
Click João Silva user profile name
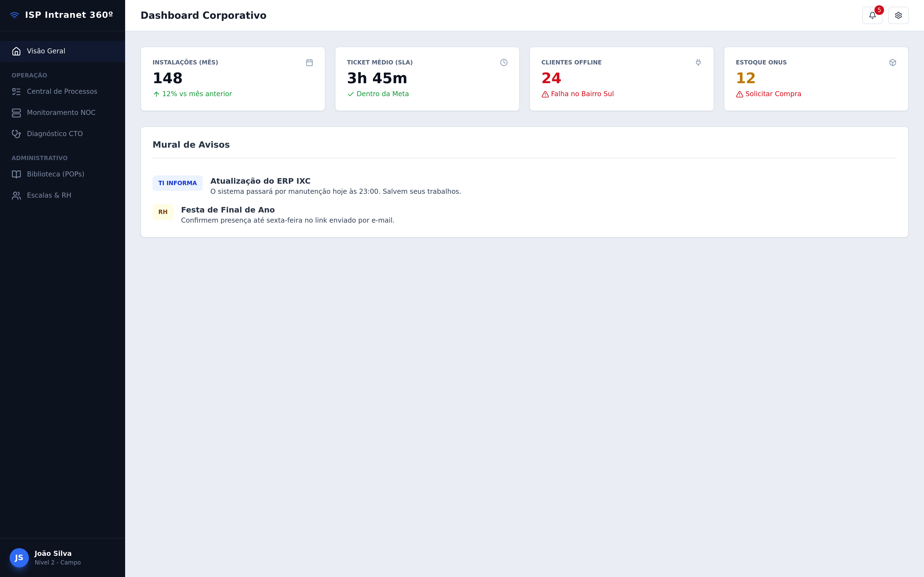point(53,553)
